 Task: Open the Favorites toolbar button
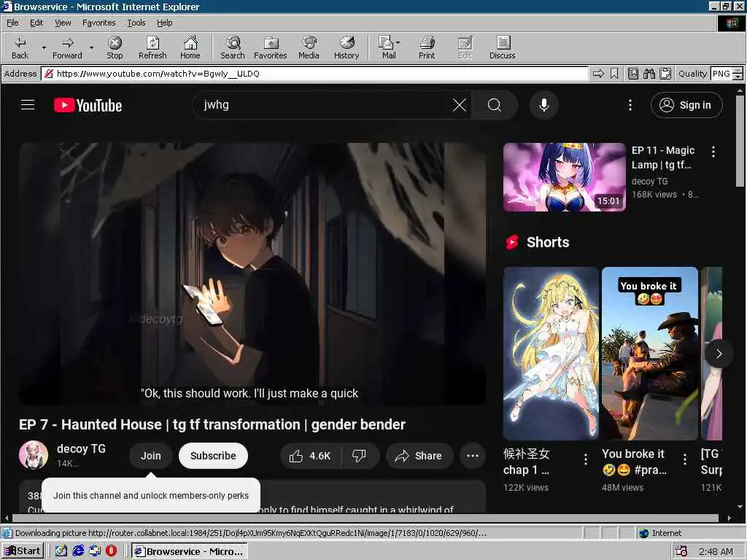pyautogui.click(x=270, y=47)
